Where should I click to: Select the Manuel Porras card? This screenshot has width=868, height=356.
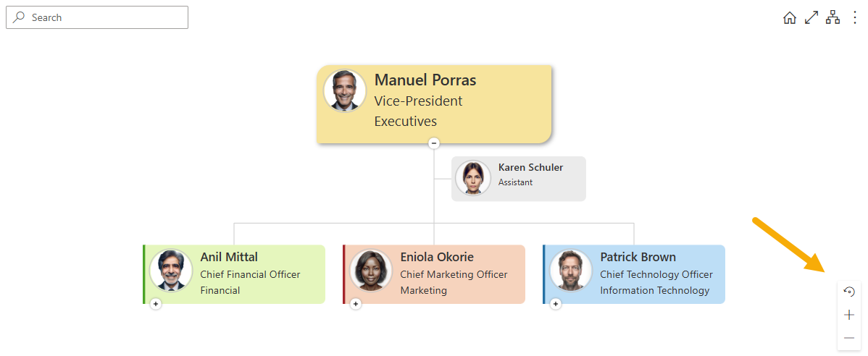pos(434,104)
